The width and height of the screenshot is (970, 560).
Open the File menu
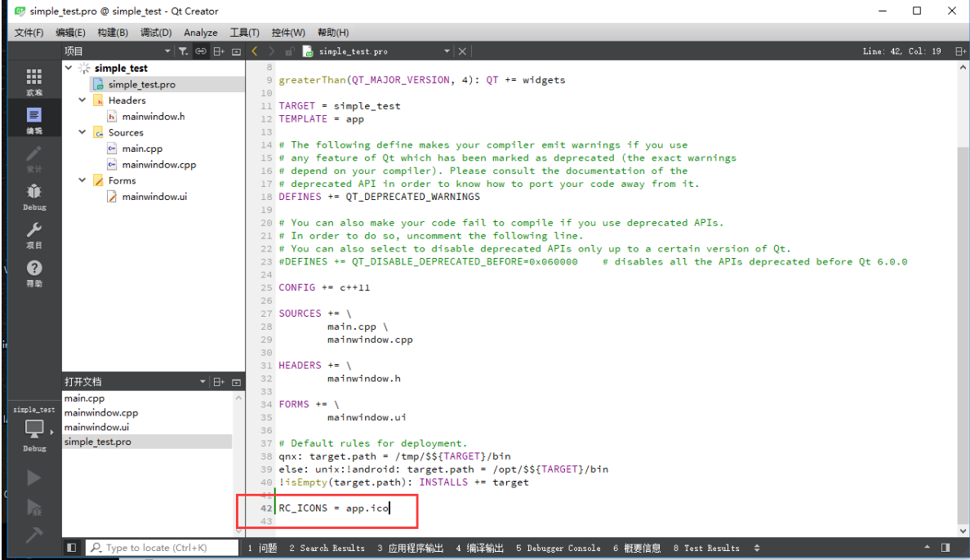pos(29,33)
